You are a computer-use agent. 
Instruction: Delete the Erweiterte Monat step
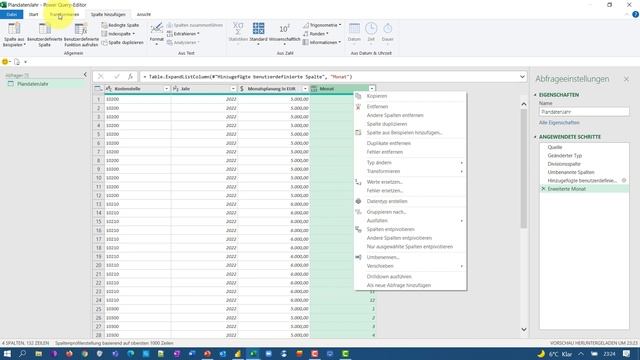pos(543,189)
